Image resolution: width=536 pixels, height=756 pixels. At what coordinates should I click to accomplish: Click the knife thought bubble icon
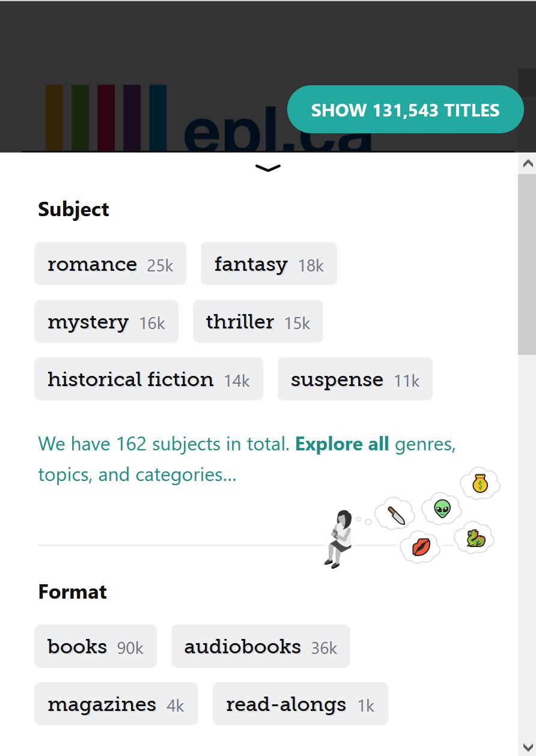click(395, 515)
